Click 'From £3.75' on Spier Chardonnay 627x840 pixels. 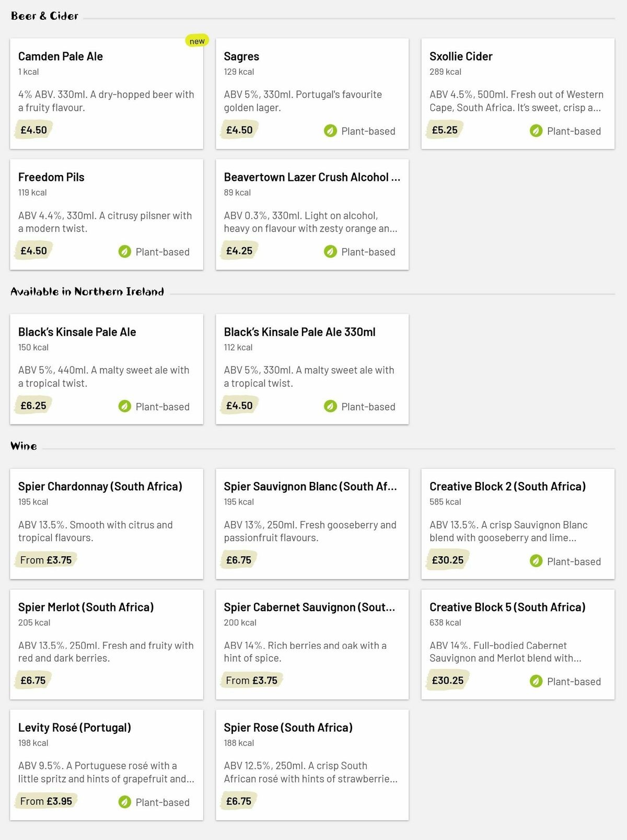(x=47, y=559)
